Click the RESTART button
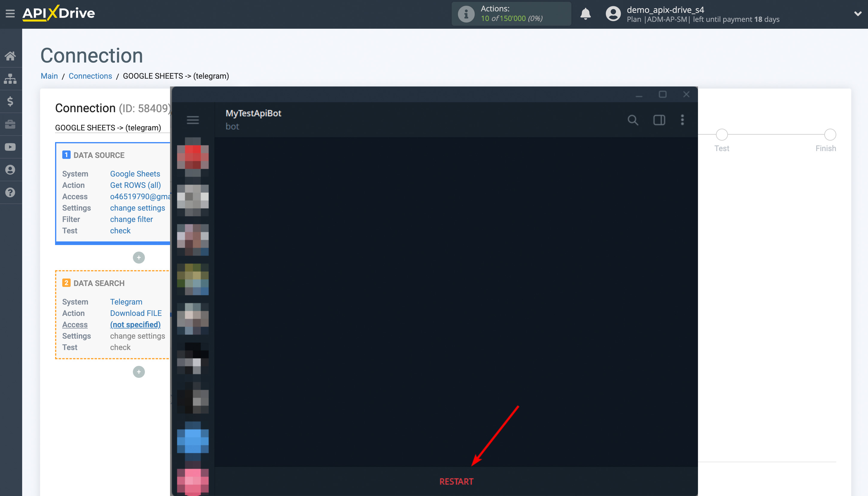This screenshot has height=496, width=868. tap(456, 481)
